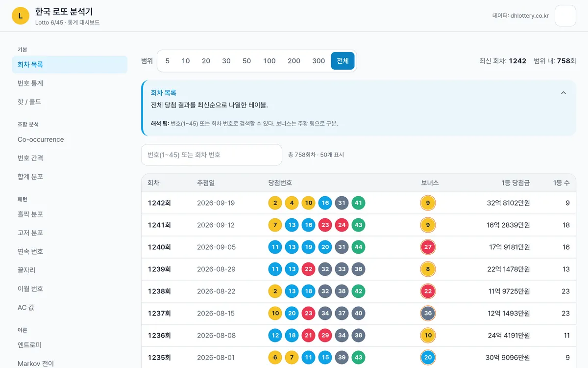This screenshot has height=368, width=588.
Task: Select range 200
Action: (x=294, y=61)
